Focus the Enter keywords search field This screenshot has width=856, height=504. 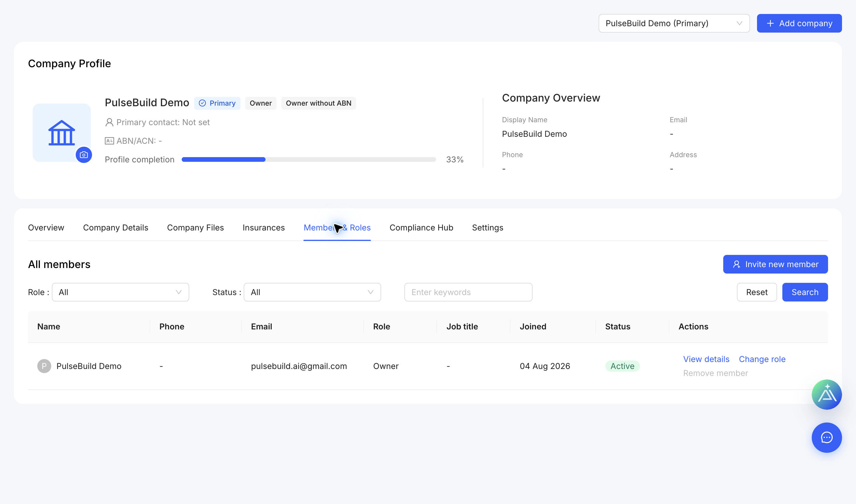tap(468, 292)
